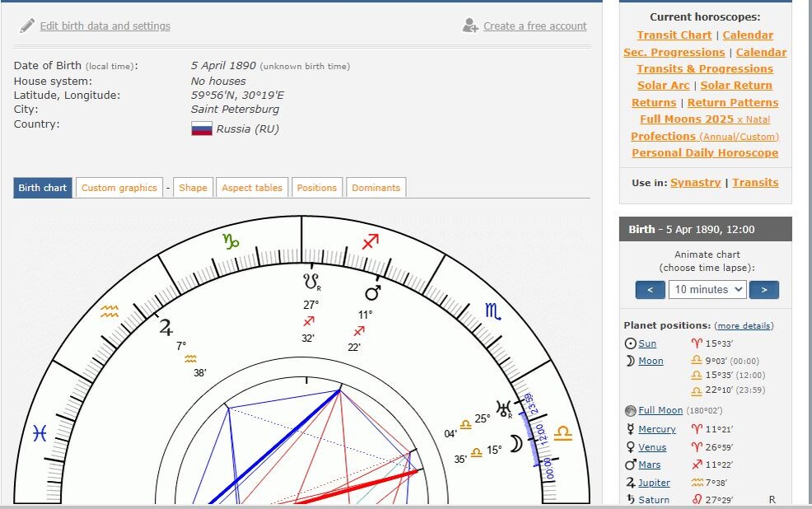812x509 pixels.
Task: Click the thick blue aspect line
Action: click(274, 447)
